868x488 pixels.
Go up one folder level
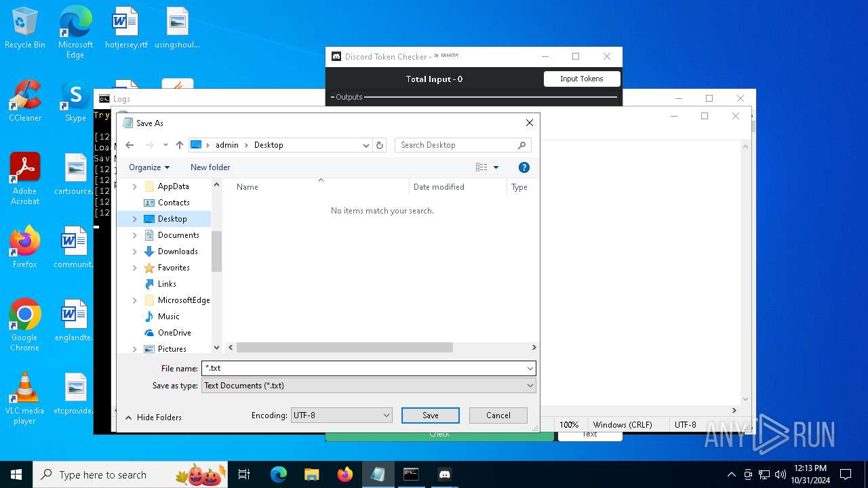point(180,145)
